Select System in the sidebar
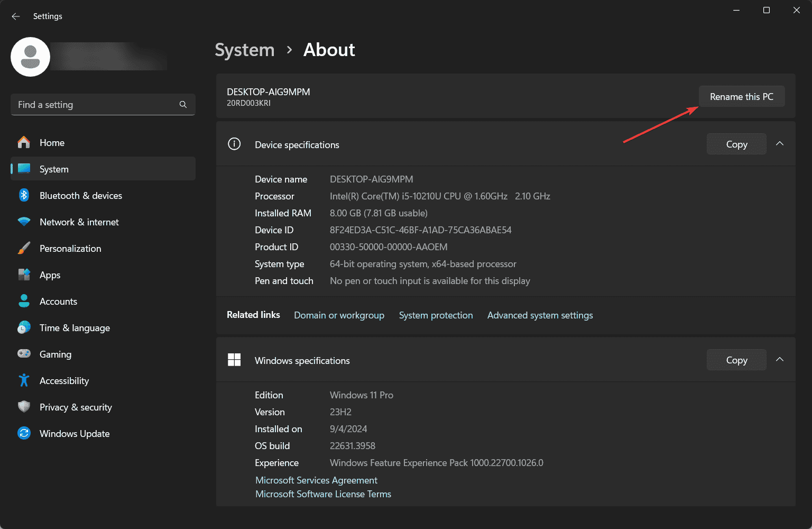 103,169
